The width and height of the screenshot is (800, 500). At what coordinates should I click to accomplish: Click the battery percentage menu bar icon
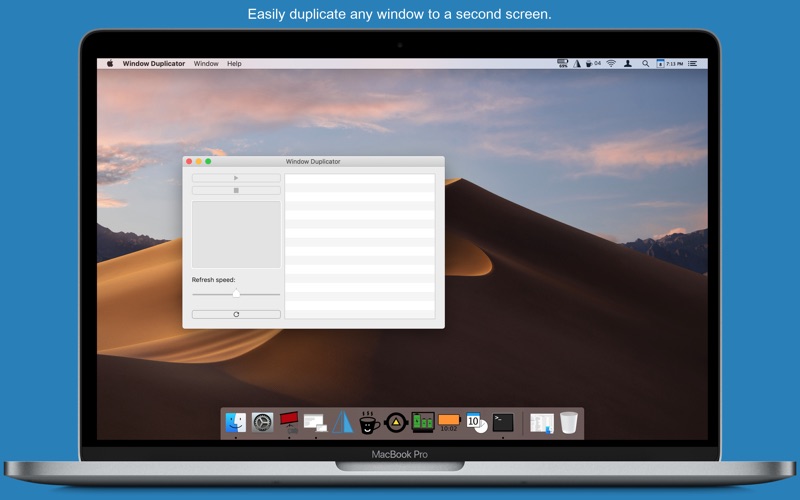(x=562, y=64)
